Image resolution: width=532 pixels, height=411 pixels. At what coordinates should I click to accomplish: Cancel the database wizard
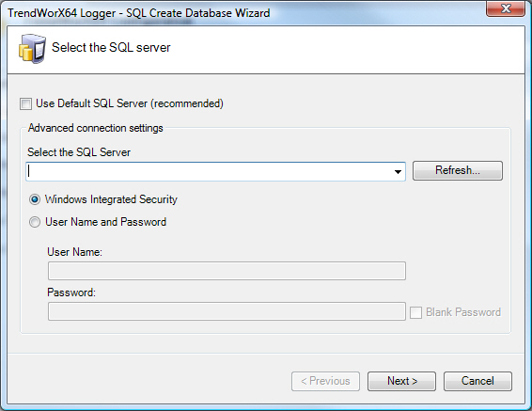477,381
